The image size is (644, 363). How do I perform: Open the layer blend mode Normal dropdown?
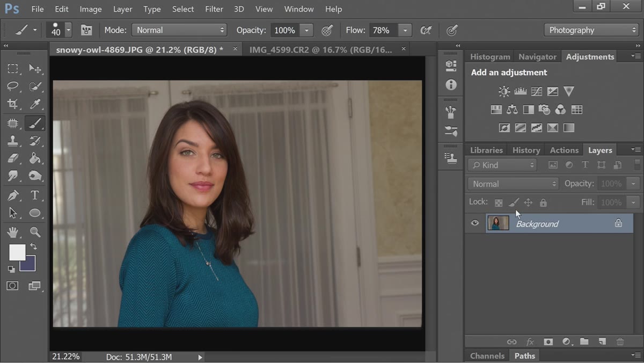click(513, 184)
